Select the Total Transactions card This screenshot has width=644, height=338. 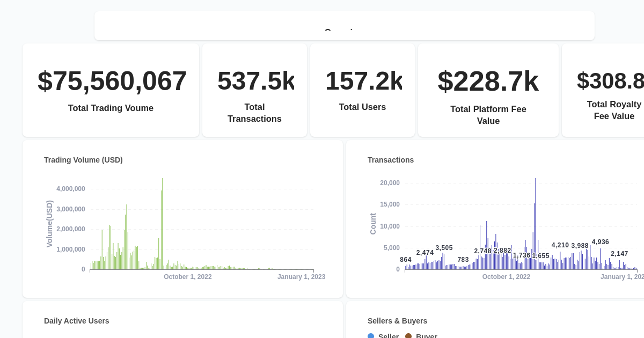point(254,90)
